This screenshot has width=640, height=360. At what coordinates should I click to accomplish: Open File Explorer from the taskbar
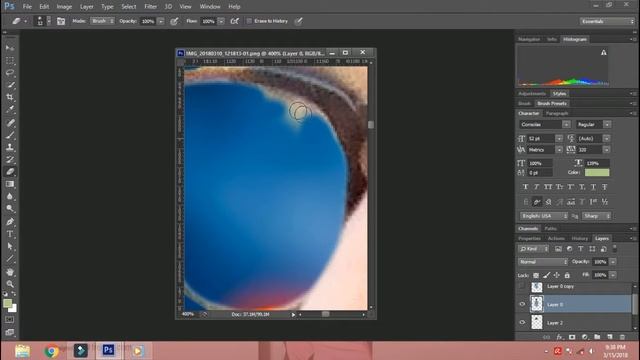[22, 351]
